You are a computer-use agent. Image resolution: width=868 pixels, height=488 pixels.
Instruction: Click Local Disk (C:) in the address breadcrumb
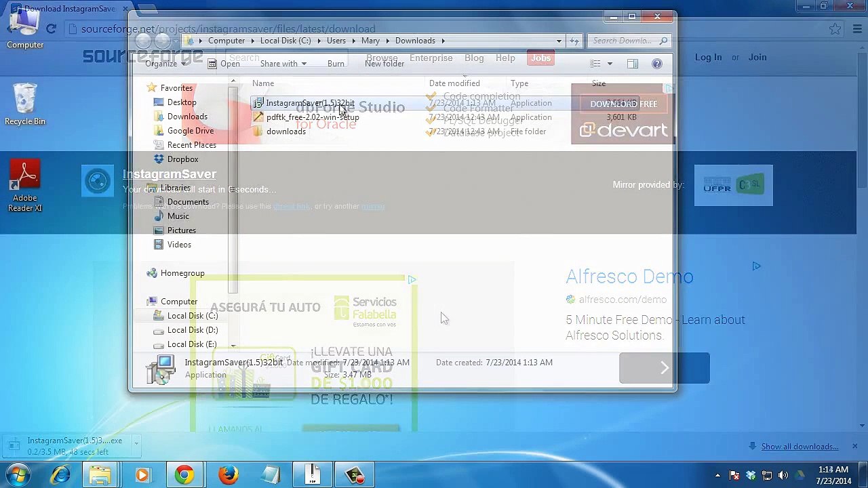pyautogui.click(x=285, y=41)
